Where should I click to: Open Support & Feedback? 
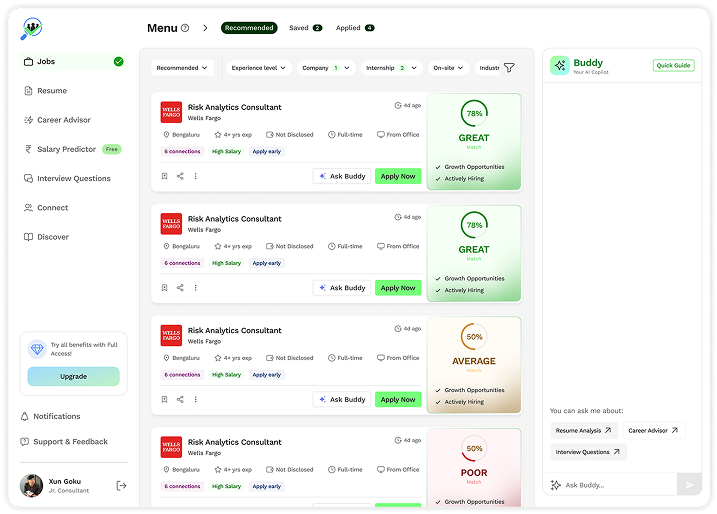(64, 442)
